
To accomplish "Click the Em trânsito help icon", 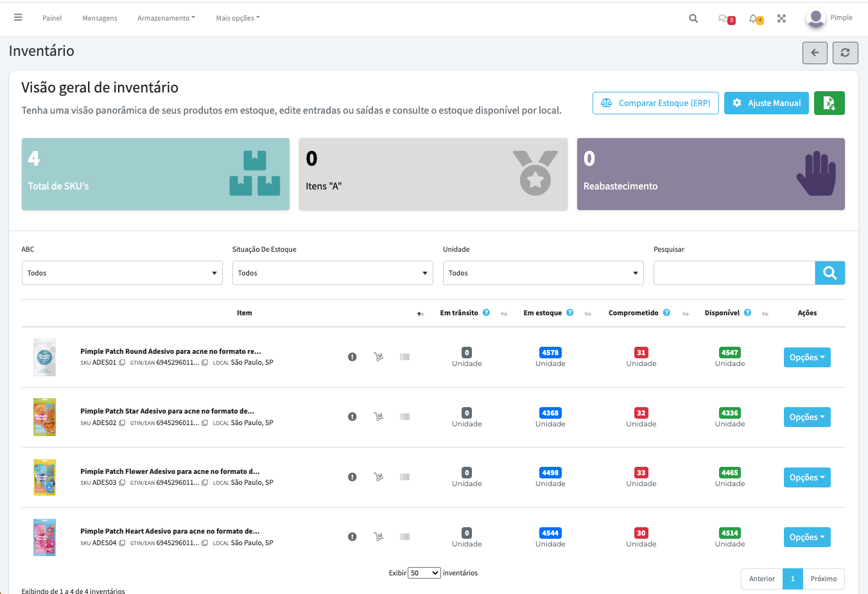I will (x=486, y=313).
